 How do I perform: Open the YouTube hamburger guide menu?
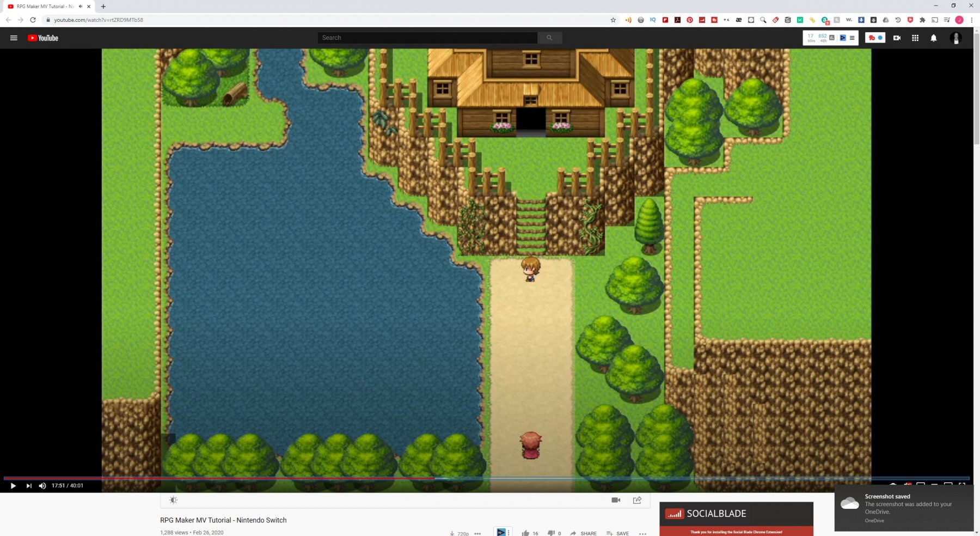[x=14, y=38]
